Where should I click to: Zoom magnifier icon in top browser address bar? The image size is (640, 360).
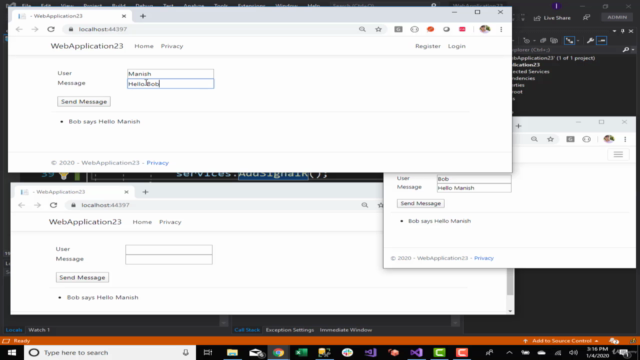point(362,29)
